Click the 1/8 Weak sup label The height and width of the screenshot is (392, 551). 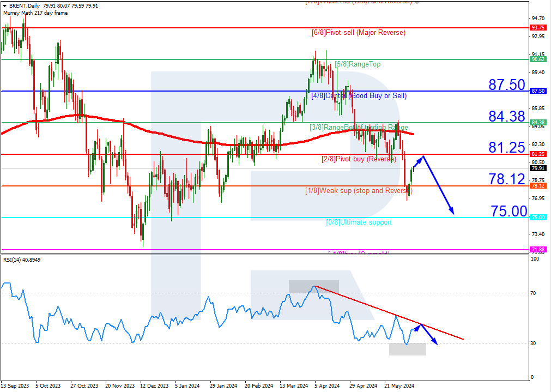pyautogui.click(x=359, y=191)
